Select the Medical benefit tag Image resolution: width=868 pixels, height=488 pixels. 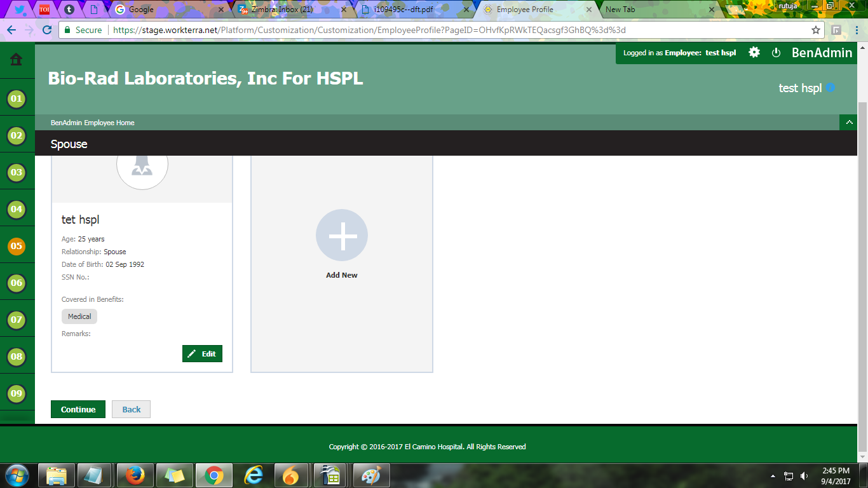pyautogui.click(x=79, y=316)
